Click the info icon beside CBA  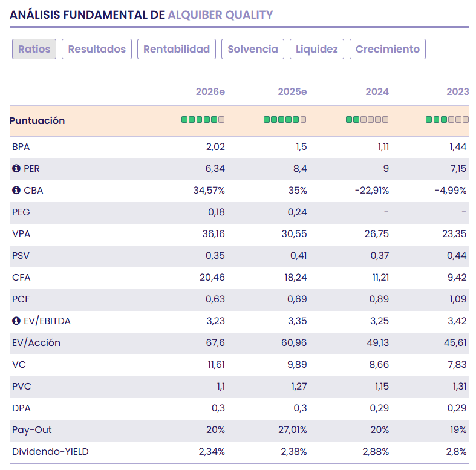[16, 191]
